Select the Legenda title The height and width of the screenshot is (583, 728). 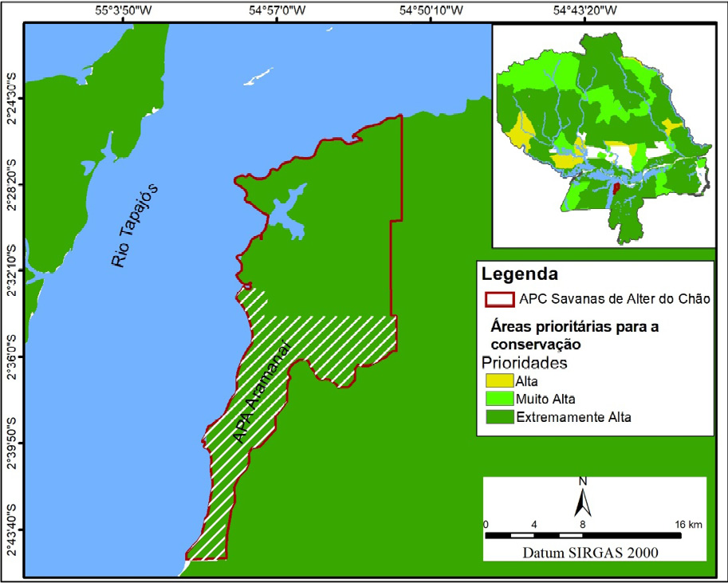519,275
